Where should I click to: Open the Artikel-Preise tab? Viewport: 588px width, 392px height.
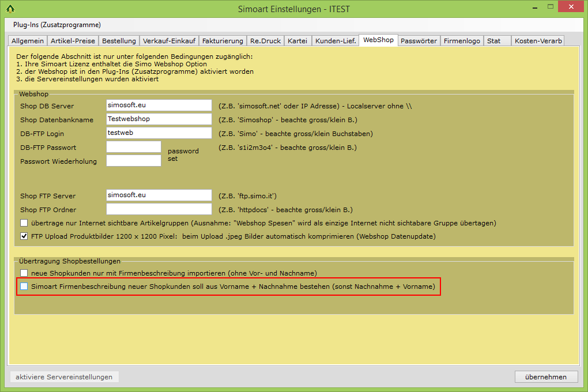(x=73, y=41)
